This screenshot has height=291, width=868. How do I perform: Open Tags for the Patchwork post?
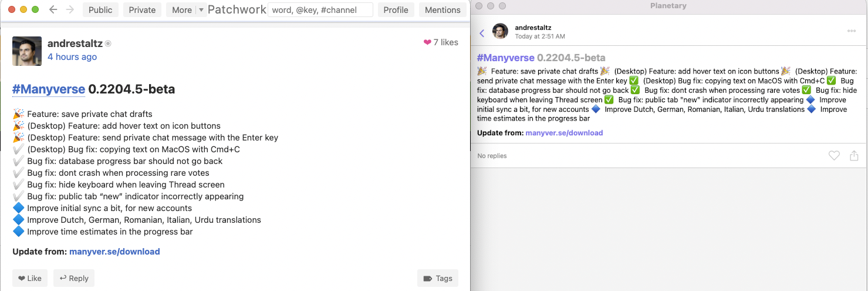point(438,278)
